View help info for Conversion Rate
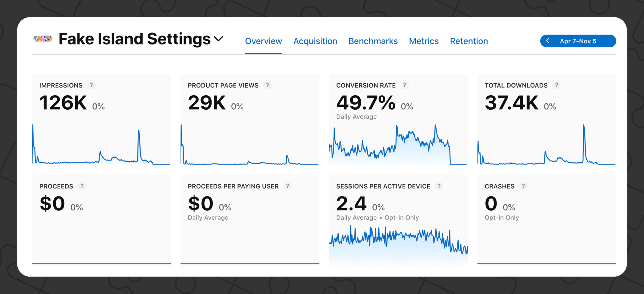644x294 pixels. point(405,85)
